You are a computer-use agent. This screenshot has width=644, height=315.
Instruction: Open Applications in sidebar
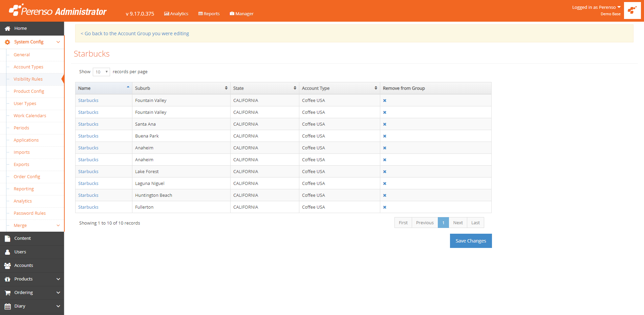(x=26, y=140)
